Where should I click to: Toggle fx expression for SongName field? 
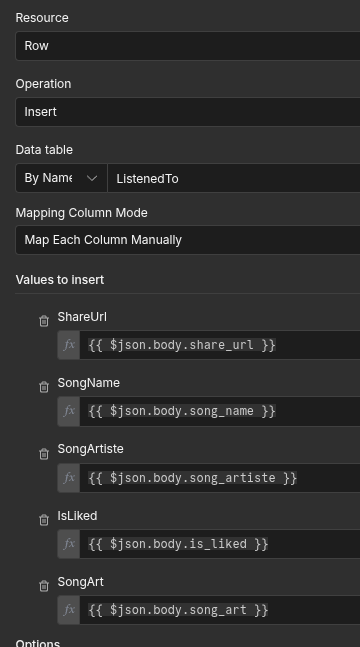pyautogui.click(x=69, y=411)
